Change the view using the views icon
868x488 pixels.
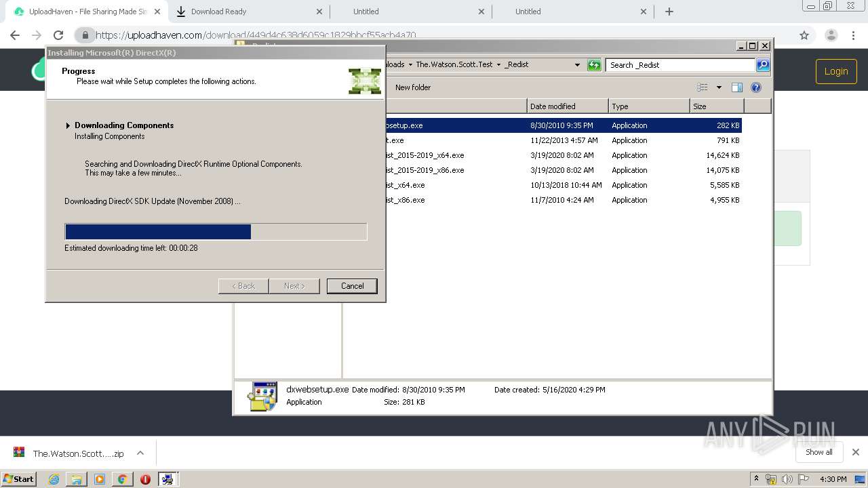tap(703, 87)
